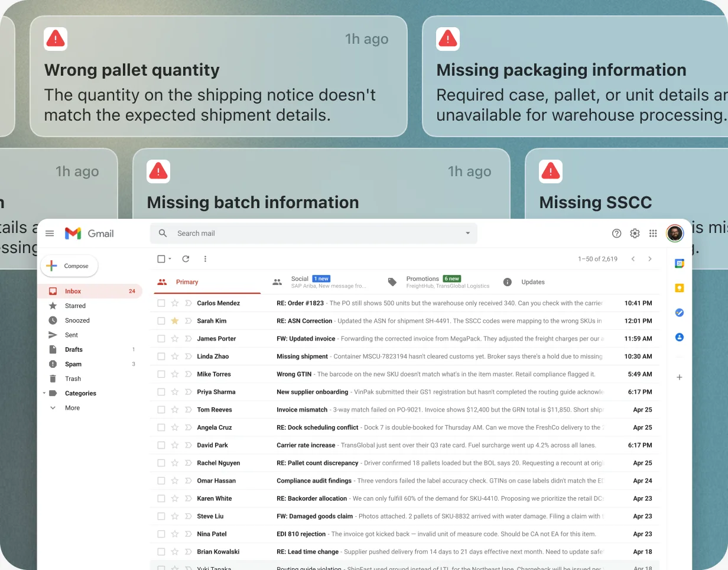The height and width of the screenshot is (570, 728).
Task: Star the Mike Torres email
Action: click(x=174, y=374)
